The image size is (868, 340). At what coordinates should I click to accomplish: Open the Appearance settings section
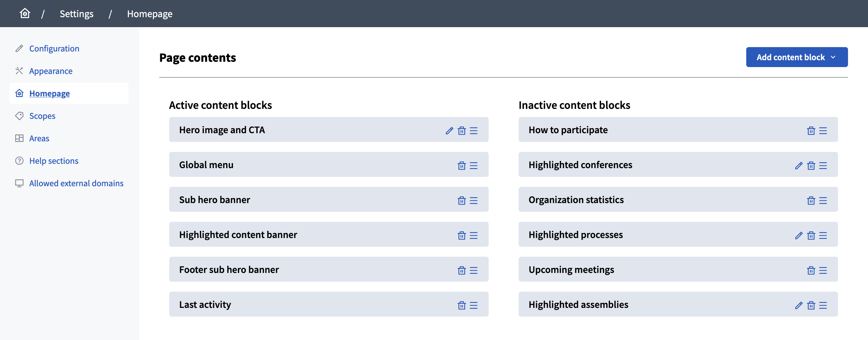[51, 71]
